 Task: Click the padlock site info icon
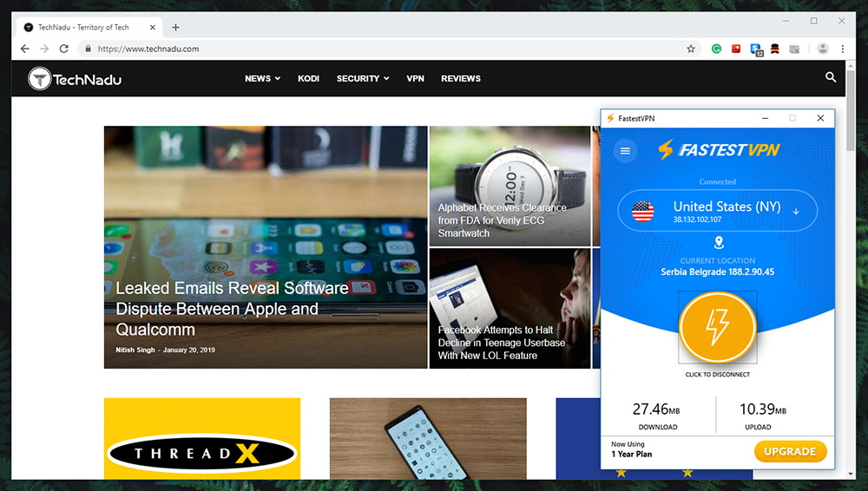88,49
